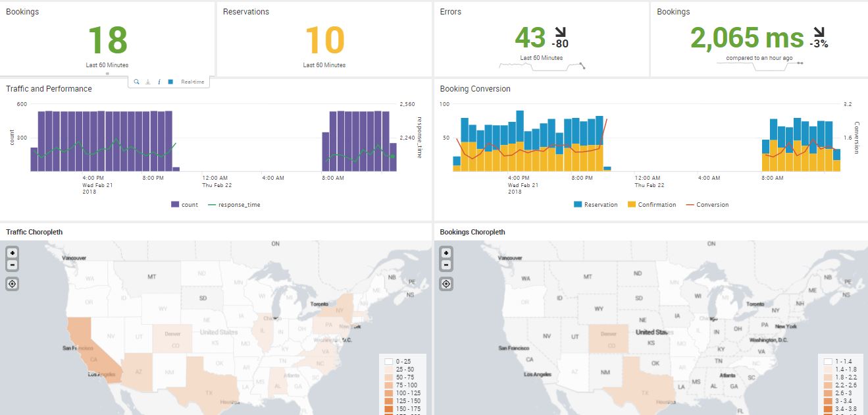Click the 2,065 ms response time value
This screenshot has height=415, width=868.
(747, 38)
